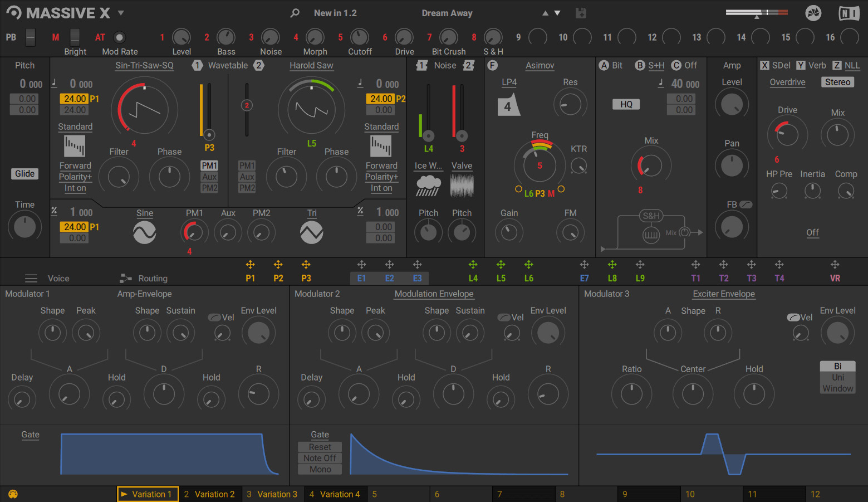868x502 pixels.
Task: Click the Sine wave icon in oscillator 1
Action: tap(144, 230)
